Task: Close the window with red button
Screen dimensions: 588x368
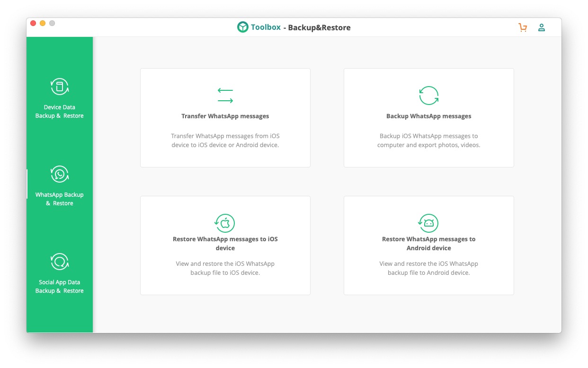Action: pyautogui.click(x=33, y=23)
